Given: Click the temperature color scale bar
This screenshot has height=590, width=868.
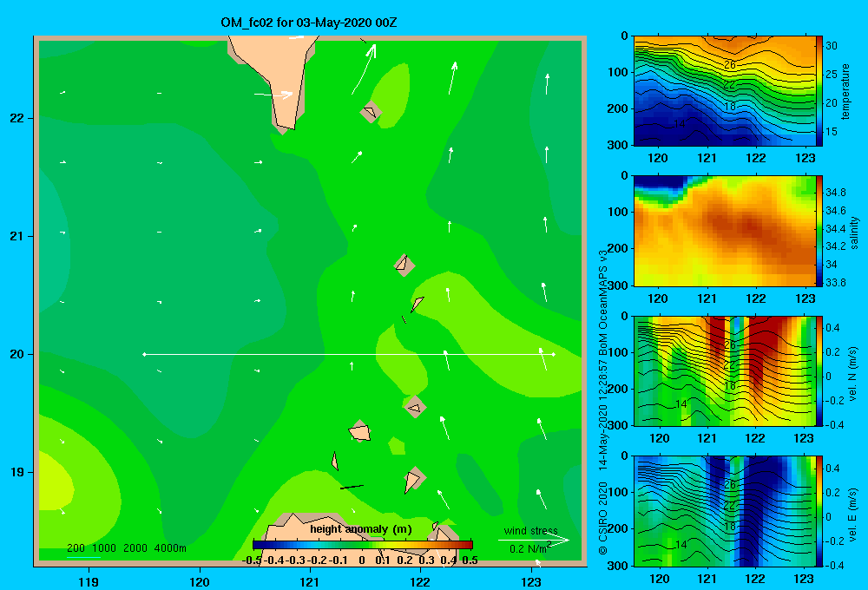Looking at the screenshot, I should tap(819, 91).
